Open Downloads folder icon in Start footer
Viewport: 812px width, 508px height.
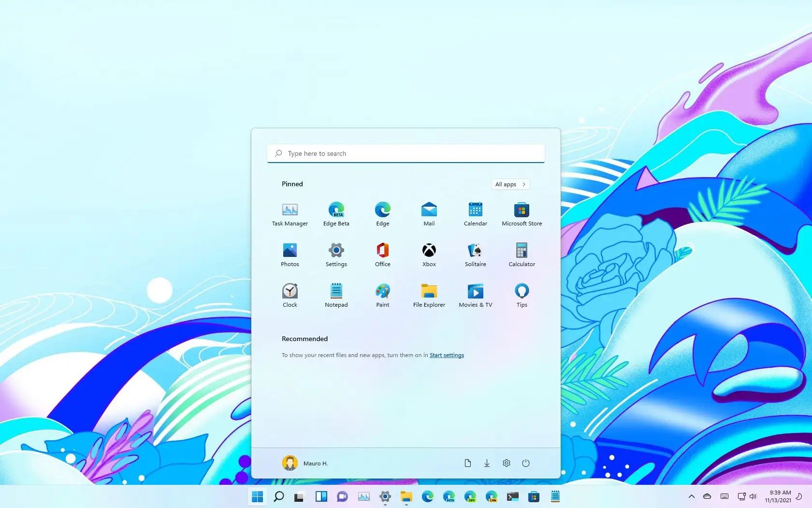[x=487, y=463]
